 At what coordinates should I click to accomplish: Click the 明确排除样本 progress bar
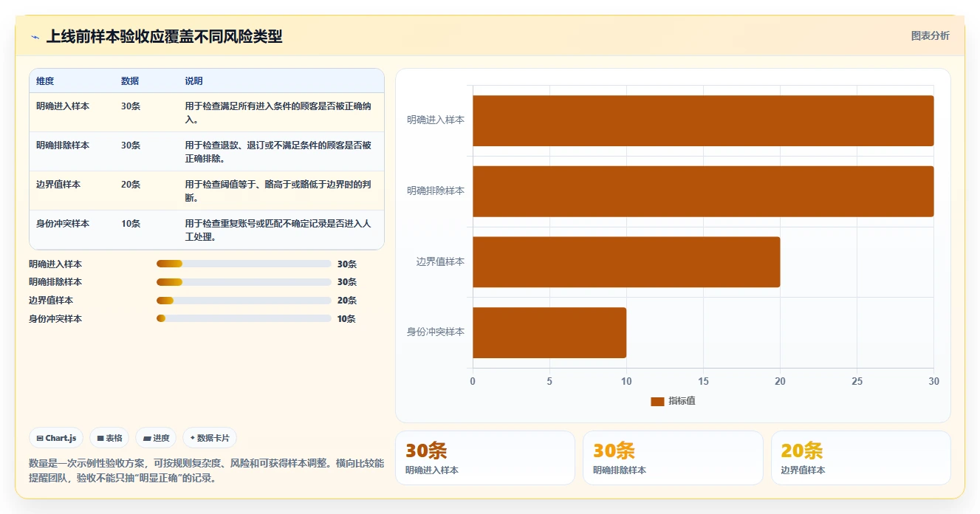pyautogui.click(x=244, y=282)
